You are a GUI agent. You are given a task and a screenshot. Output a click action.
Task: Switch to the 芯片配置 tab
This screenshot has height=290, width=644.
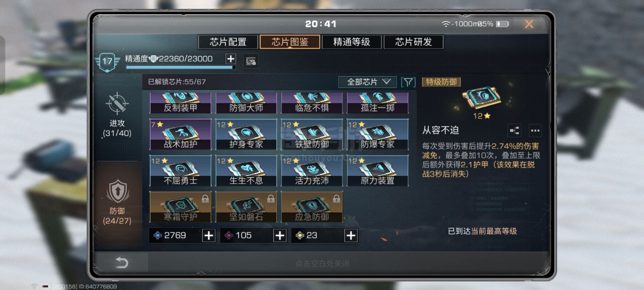[228, 42]
